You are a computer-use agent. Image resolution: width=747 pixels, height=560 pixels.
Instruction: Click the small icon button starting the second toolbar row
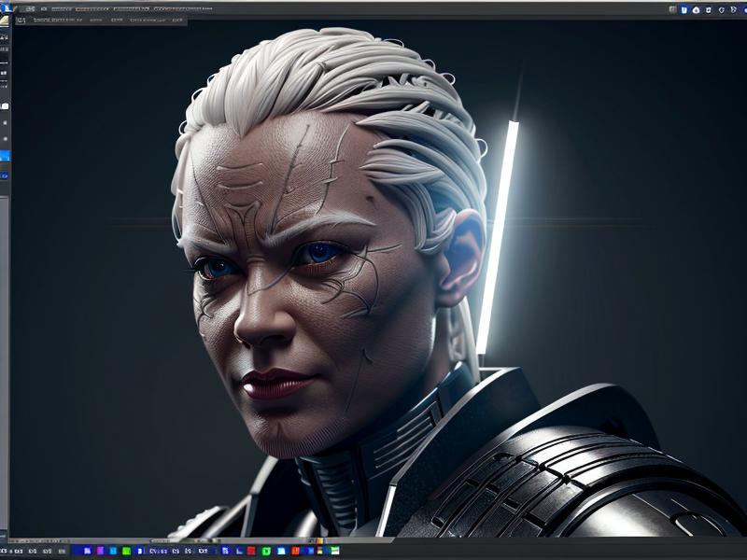(x=21, y=21)
